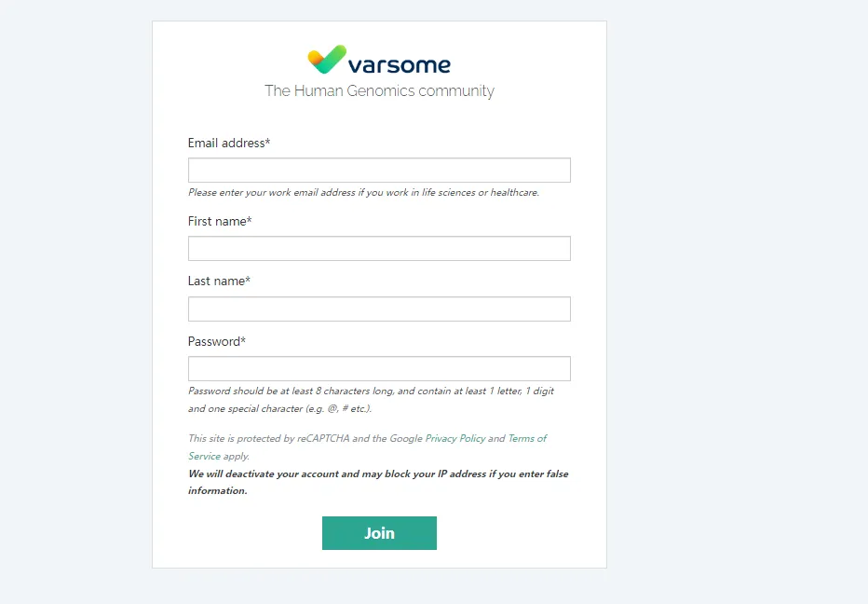The width and height of the screenshot is (868, 604).
Task: Click the "Last name*" label
Action: 218,281
